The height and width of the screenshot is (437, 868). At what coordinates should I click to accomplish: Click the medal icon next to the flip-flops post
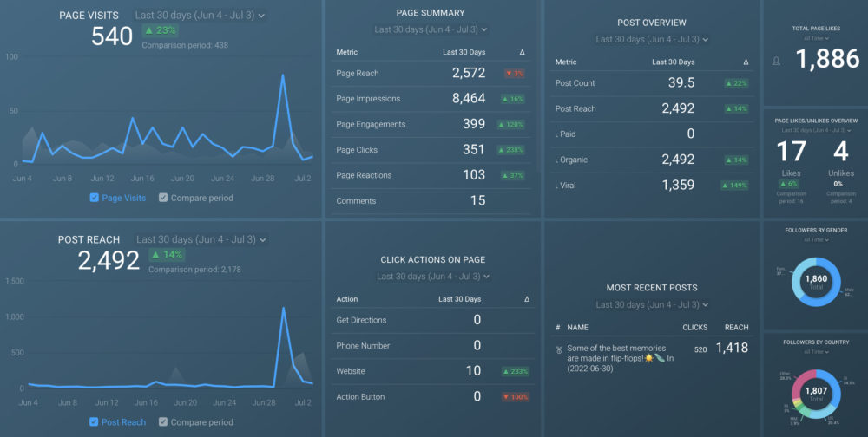pyautogui.click(x=558, y=349)
